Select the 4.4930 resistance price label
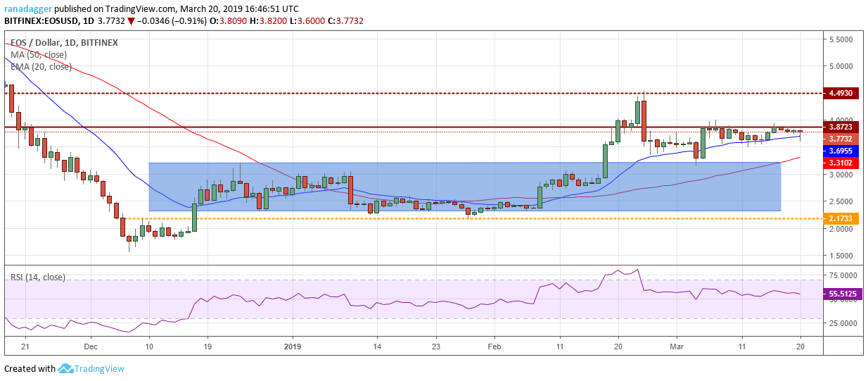This screenshot has width=868, height=381. point(841,93)
